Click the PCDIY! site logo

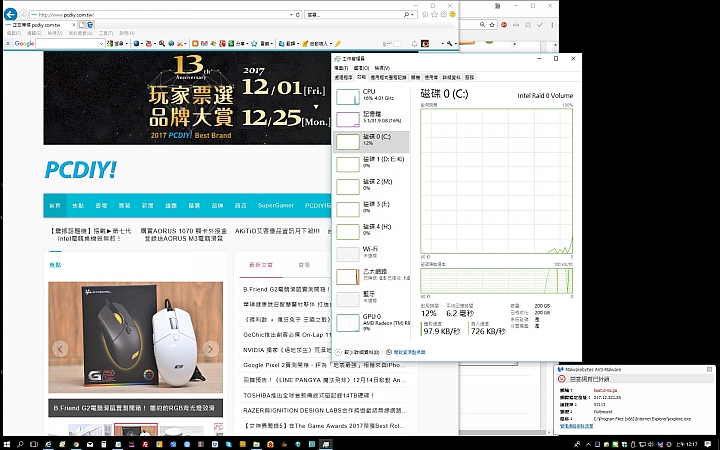click(80, 170)
